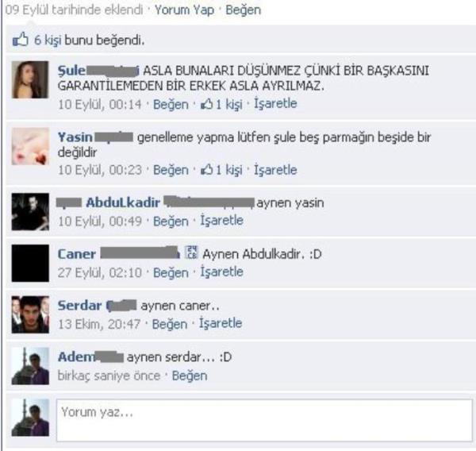The image size is (476, 451).
Task: Open Şule's profile picture
Action: click(30, 79)
